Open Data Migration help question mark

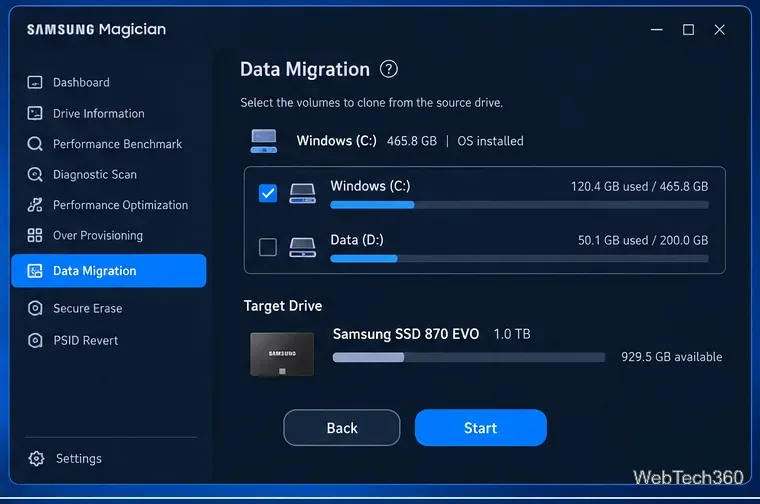point(389,69)
